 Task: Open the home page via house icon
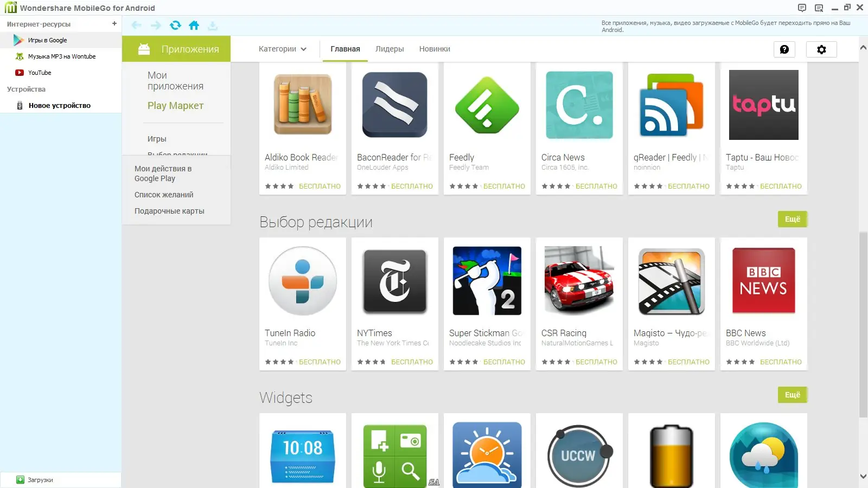click(x=194, y=25)
